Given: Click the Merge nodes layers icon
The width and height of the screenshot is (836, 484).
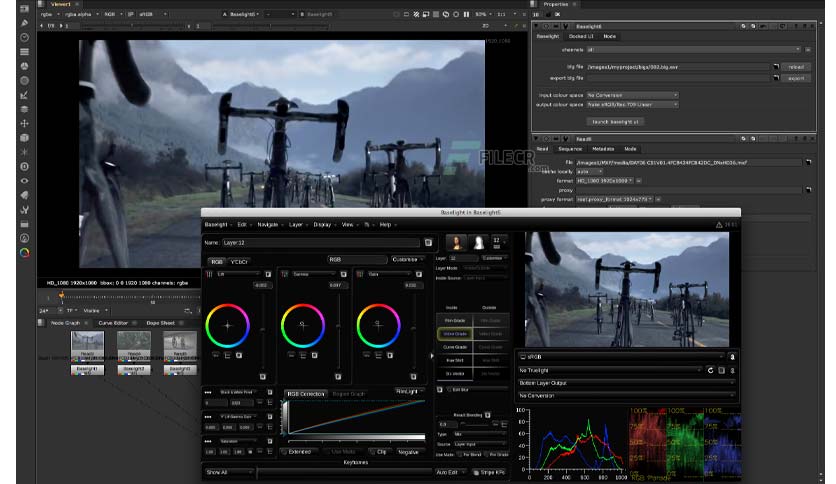Looking at the screenshot, I should [x=25, y=109].
